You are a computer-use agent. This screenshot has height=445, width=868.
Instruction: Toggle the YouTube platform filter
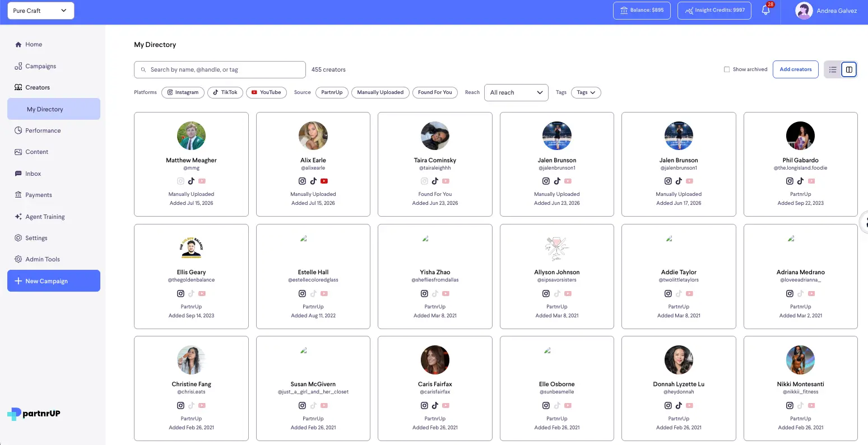266,92
